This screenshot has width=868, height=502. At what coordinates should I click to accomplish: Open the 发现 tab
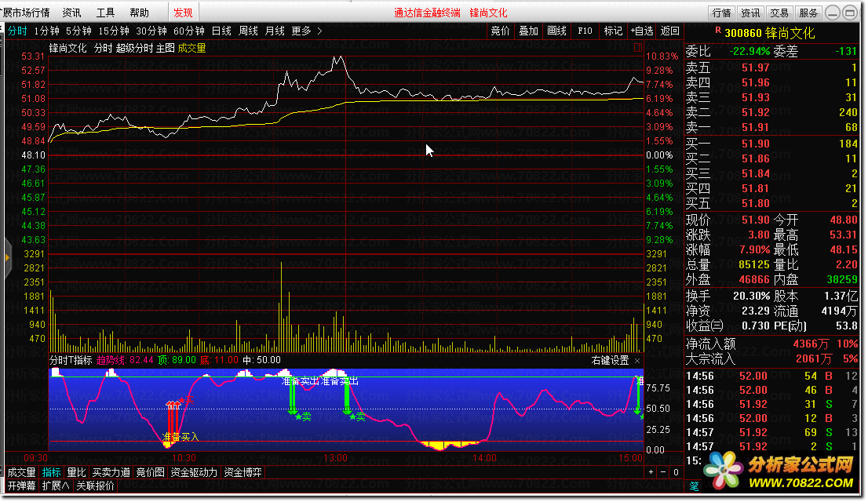(183, 13)
